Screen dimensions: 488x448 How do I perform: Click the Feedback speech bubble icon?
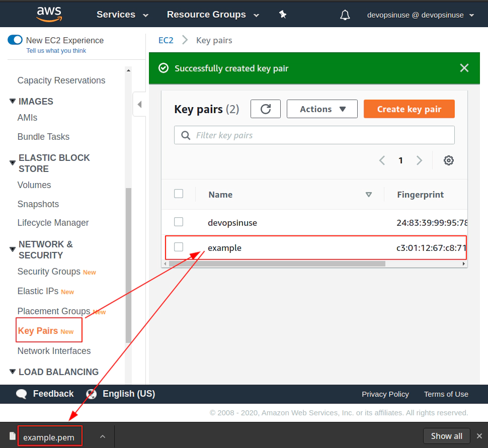(21, 394)
